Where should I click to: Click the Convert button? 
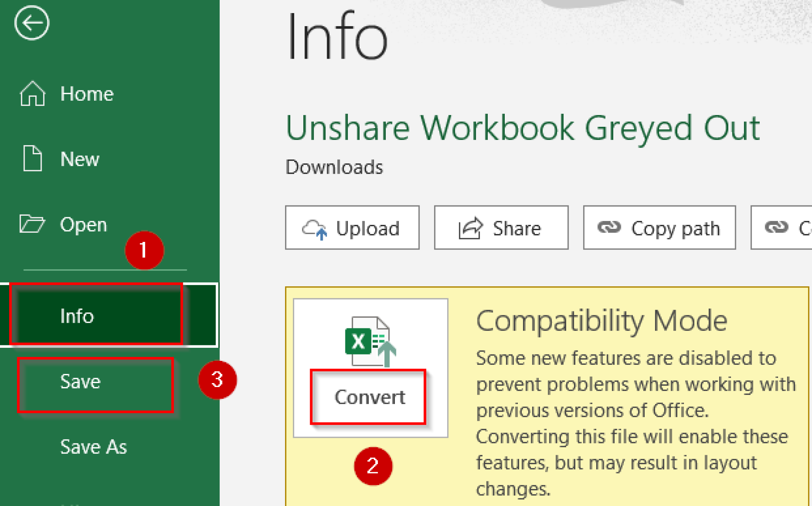tap(370, 397)
